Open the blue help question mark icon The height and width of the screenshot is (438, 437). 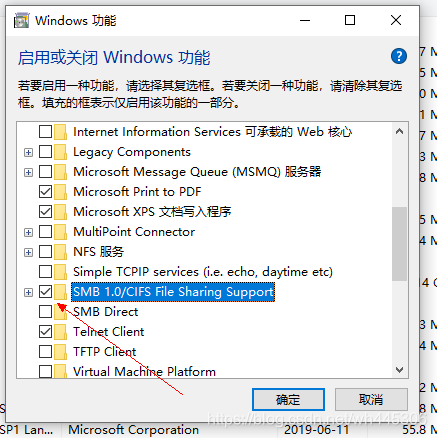(x=399, y=56)
